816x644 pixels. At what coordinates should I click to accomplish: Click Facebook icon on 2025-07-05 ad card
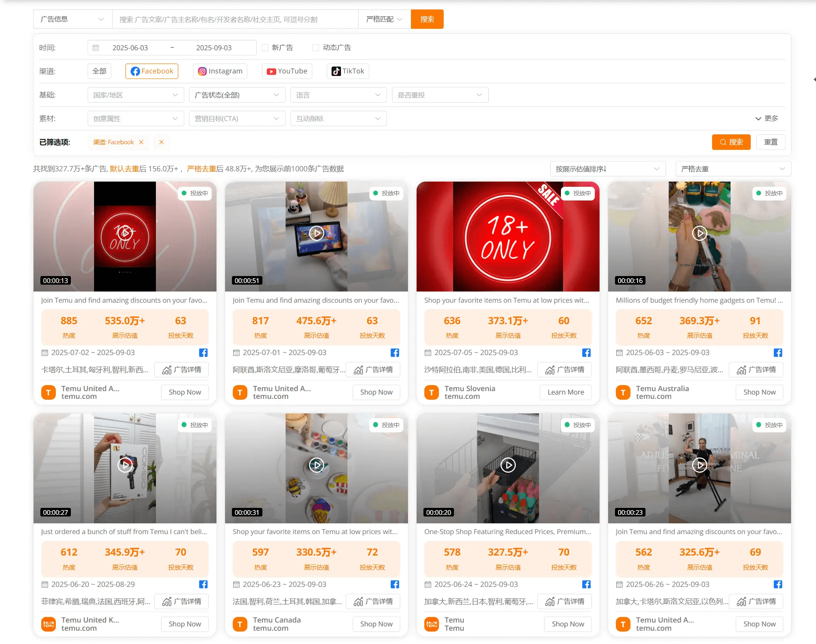(587, 352)
